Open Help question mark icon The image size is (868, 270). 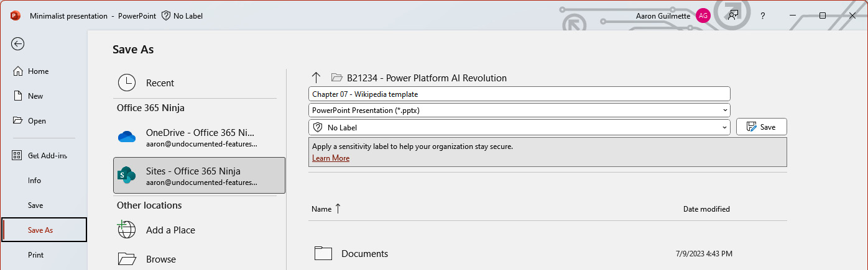(x=763, y=16)
